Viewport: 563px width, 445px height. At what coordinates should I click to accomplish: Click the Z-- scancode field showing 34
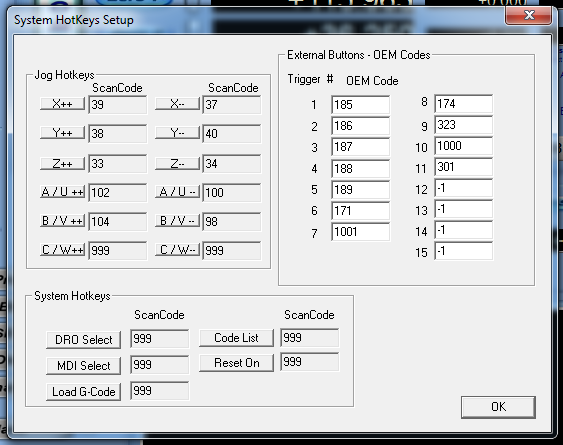(232, 164)
